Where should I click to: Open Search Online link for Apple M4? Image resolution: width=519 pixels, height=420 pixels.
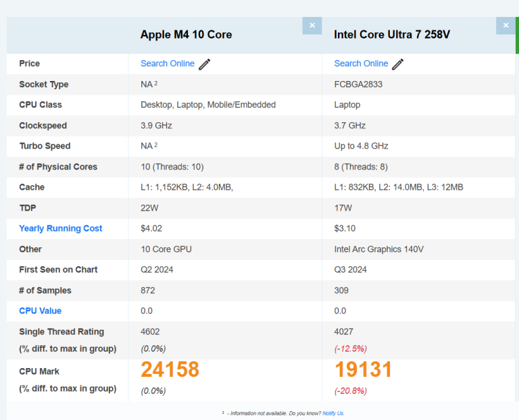pyautogui.click(x=168, y=63)
